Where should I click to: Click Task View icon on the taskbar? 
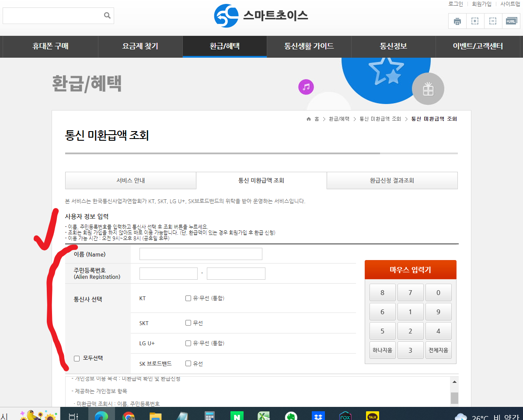coord(73,416)
